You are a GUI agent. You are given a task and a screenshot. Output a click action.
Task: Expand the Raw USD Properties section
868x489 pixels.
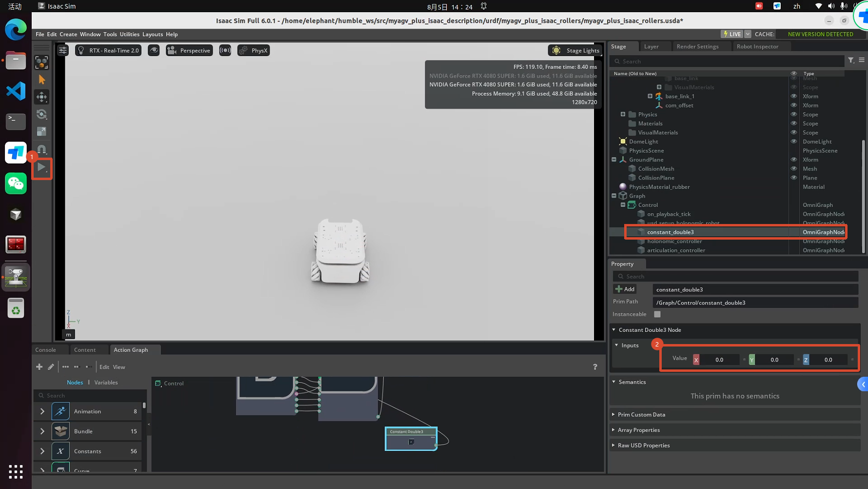click(734, 445)
